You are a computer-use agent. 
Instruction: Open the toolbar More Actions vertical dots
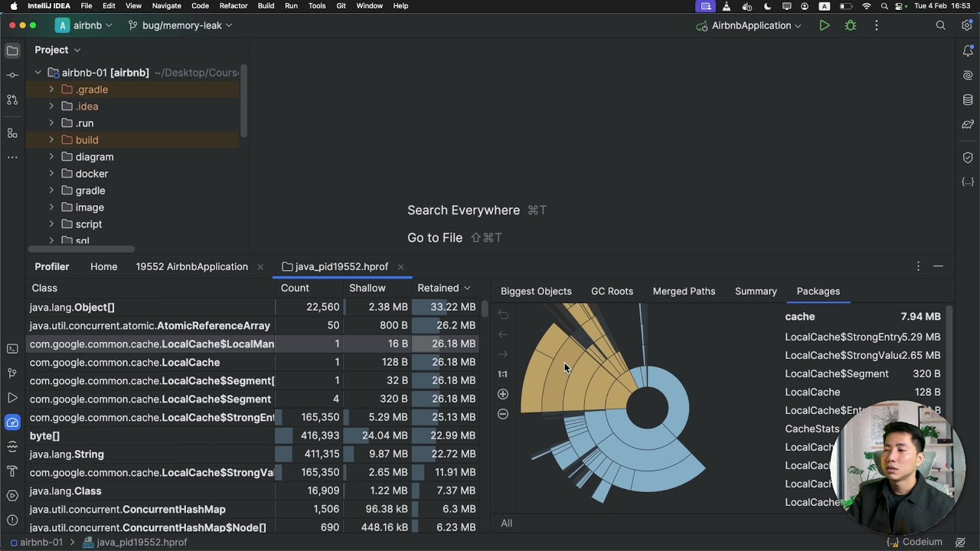[x=876, y=25]
